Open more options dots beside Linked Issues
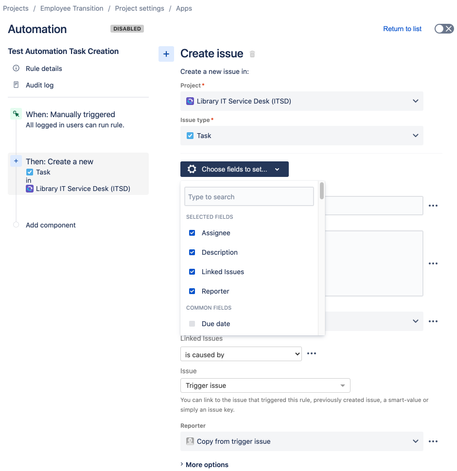This screenshot has width=457, height=471. 311,353
